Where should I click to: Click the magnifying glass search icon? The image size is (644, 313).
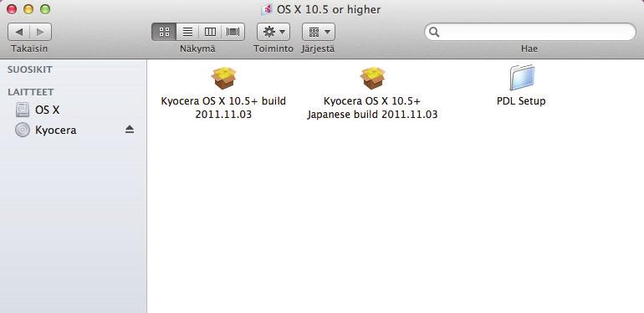434,32
